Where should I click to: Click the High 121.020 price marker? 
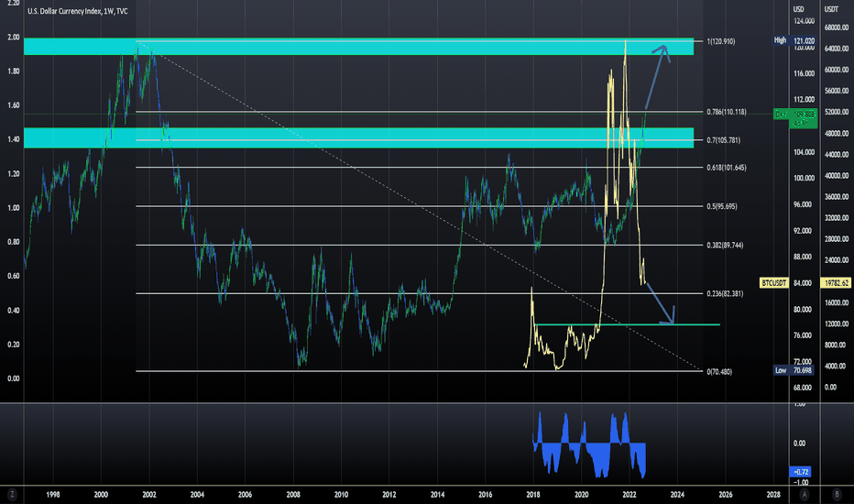tap(794, 41)
